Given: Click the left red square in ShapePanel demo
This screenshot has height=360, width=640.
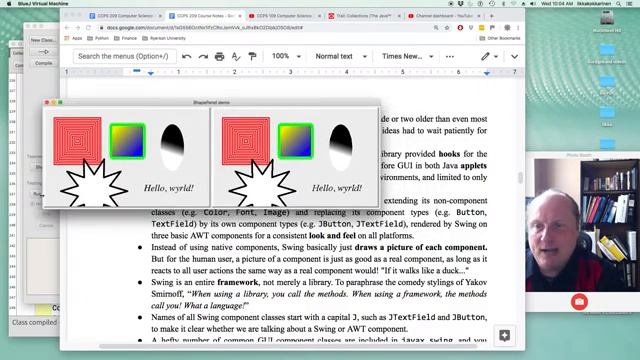Looking at the screenshot, I should [77, 141].
